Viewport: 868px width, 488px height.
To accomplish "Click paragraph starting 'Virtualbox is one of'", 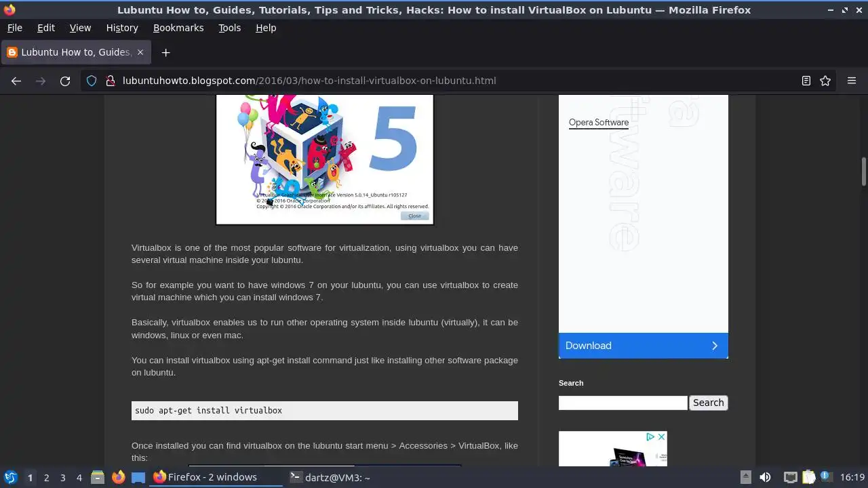I will point(325,254).
